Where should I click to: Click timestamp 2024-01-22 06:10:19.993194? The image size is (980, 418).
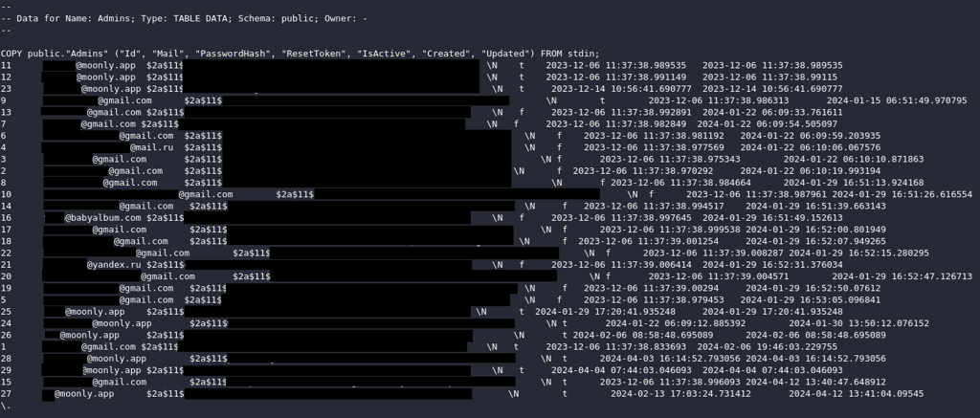[810, 171]
